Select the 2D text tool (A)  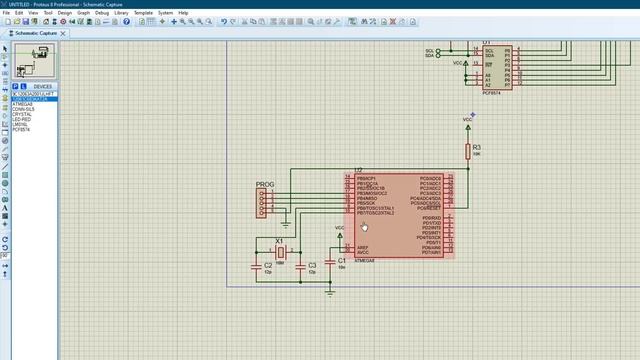[x=5, y=208]
